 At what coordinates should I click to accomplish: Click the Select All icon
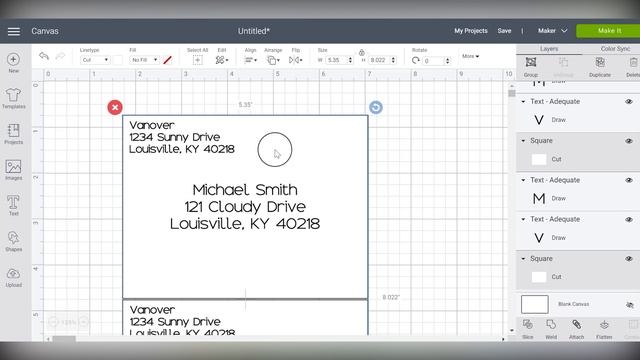pyautogui.click(x=198, y=60)
